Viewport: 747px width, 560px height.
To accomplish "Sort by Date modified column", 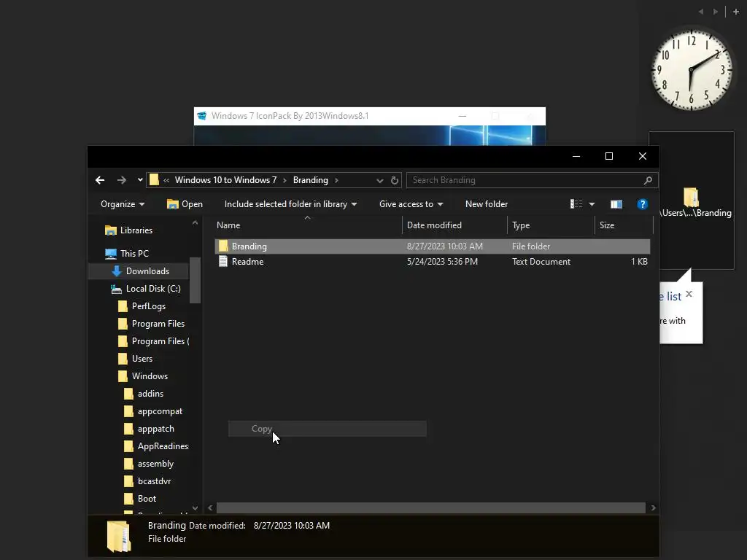I will [x=454, y=225].
